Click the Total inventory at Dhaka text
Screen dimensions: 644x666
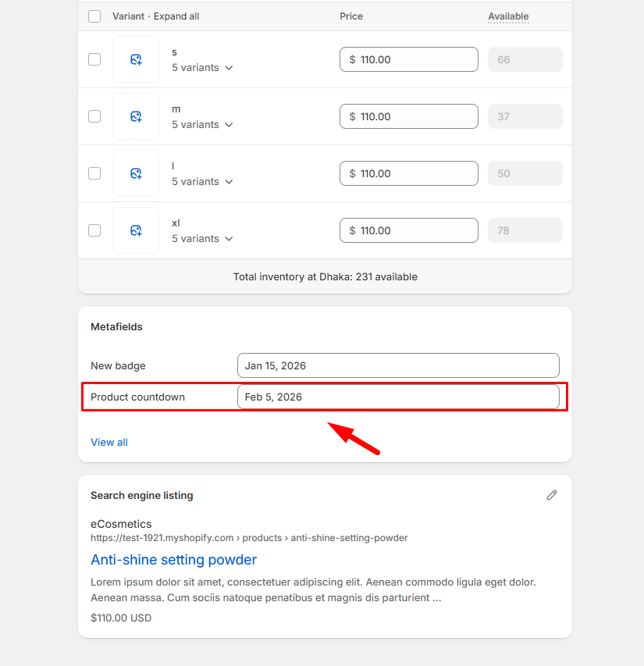pos(326,276)
